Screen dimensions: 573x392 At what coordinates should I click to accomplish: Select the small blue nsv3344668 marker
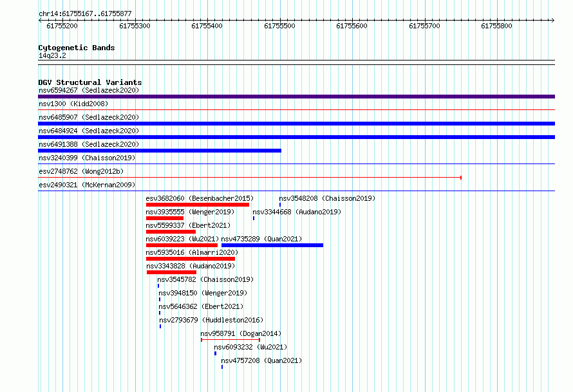pyautogui.click(x=254, y=218)
